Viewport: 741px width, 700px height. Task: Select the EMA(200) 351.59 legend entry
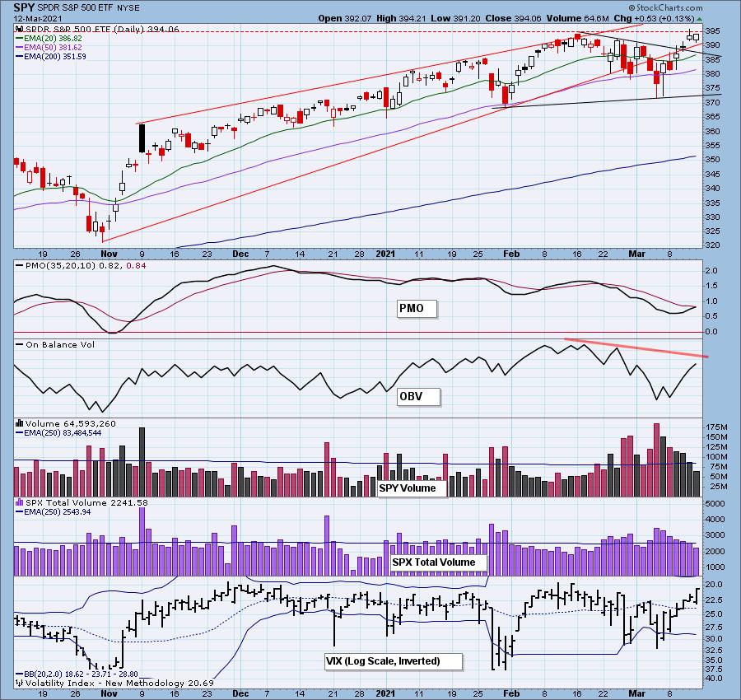click(51, 56)
